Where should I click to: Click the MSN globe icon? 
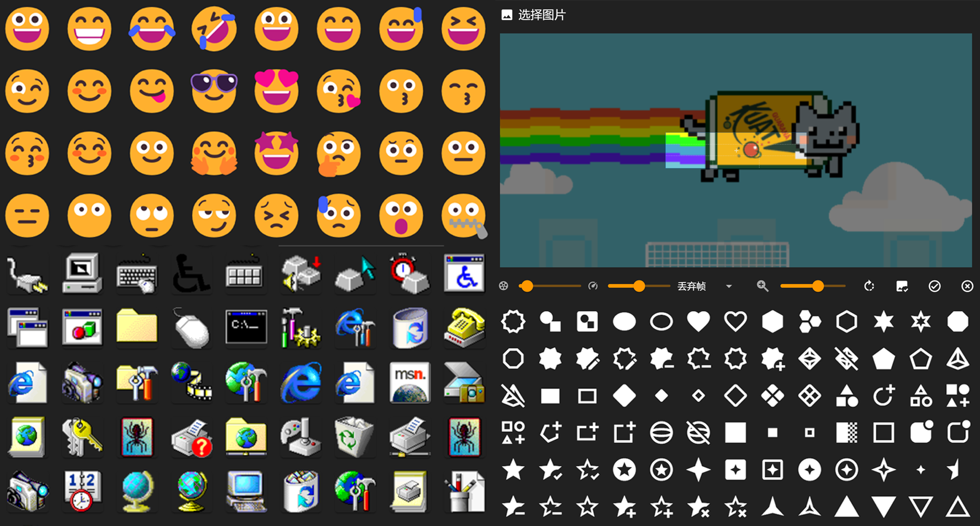coord(410,382)
